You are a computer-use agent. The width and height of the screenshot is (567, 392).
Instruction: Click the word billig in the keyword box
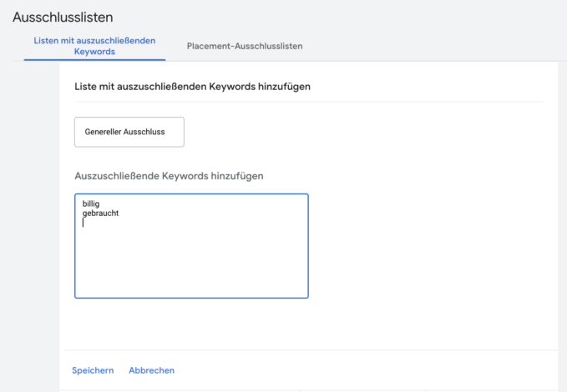(x=91, y=204)
